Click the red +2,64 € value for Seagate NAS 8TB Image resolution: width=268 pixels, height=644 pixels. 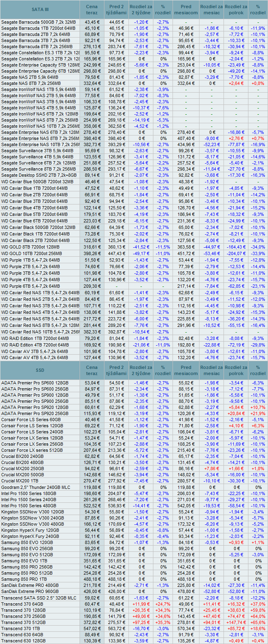[x=236, y=83]
